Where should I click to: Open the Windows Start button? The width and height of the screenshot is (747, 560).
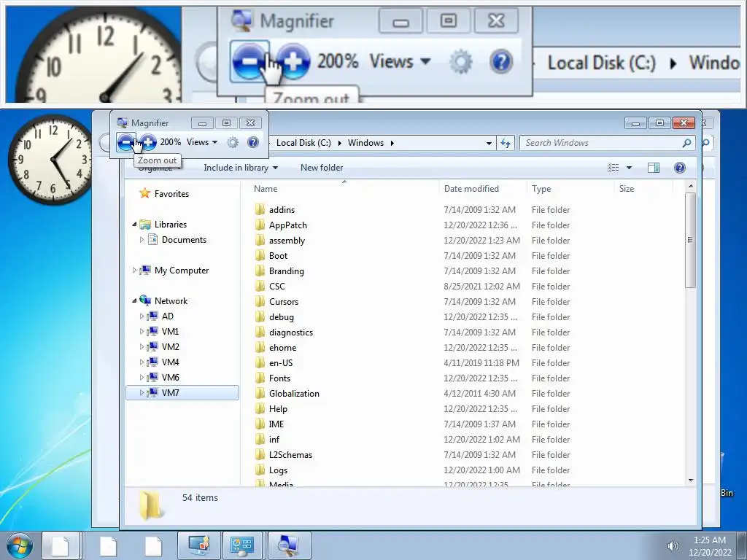(20, 545)
